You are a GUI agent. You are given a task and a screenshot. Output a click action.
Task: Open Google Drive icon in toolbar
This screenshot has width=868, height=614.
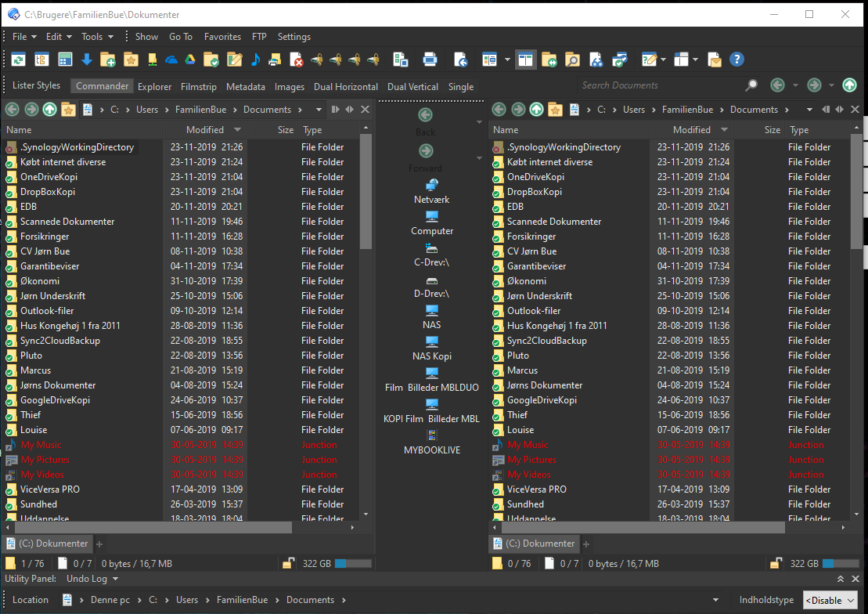click(190, 60)
